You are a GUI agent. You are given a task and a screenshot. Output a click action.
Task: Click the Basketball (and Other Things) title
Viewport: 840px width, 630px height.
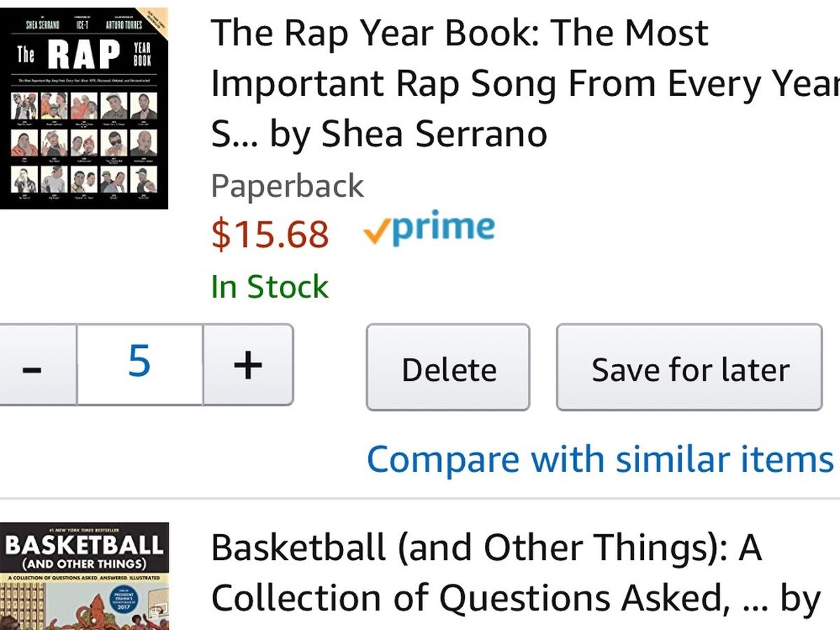pos(486,547)
